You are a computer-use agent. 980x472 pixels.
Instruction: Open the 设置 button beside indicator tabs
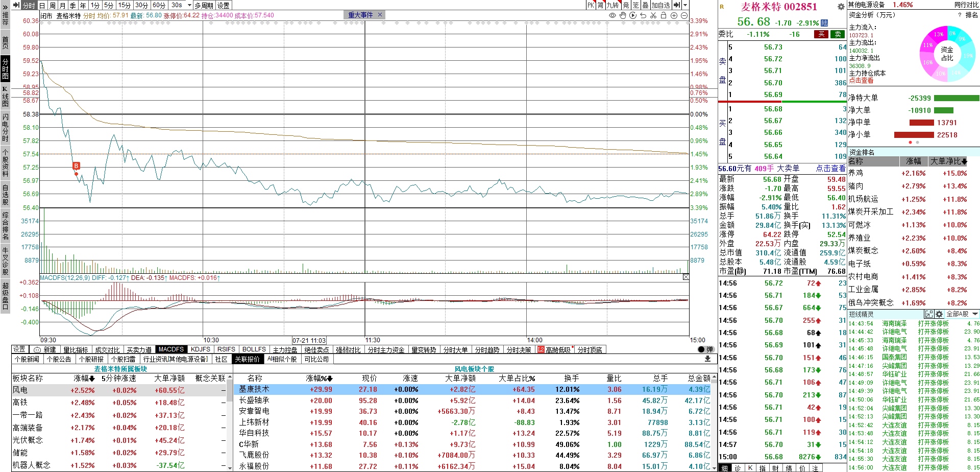point(20,349)
